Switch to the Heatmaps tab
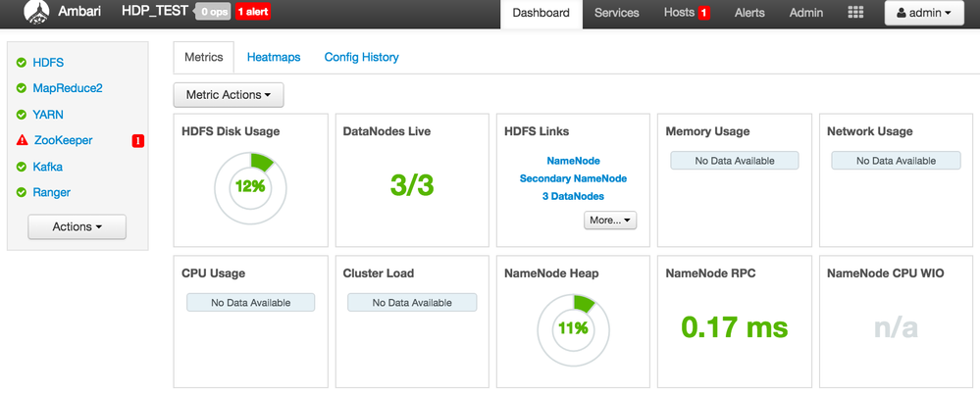This screenshot has height=395, width=980. pos(274,58)
